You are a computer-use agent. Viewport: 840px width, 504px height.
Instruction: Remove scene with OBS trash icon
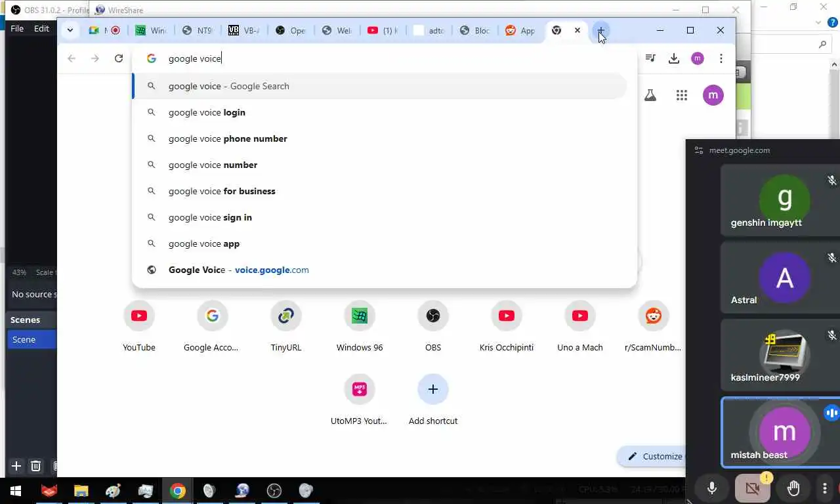(x=36, y=466)
